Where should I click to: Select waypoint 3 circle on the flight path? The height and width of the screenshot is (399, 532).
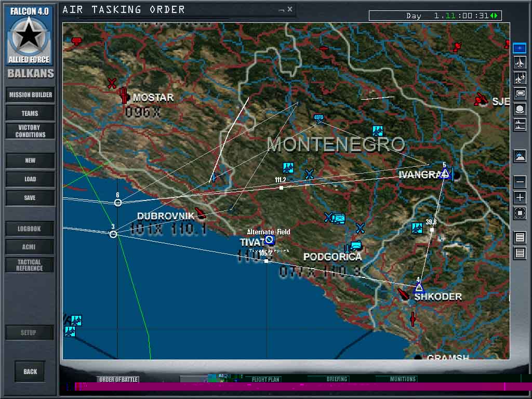click(x=113, y=234)
